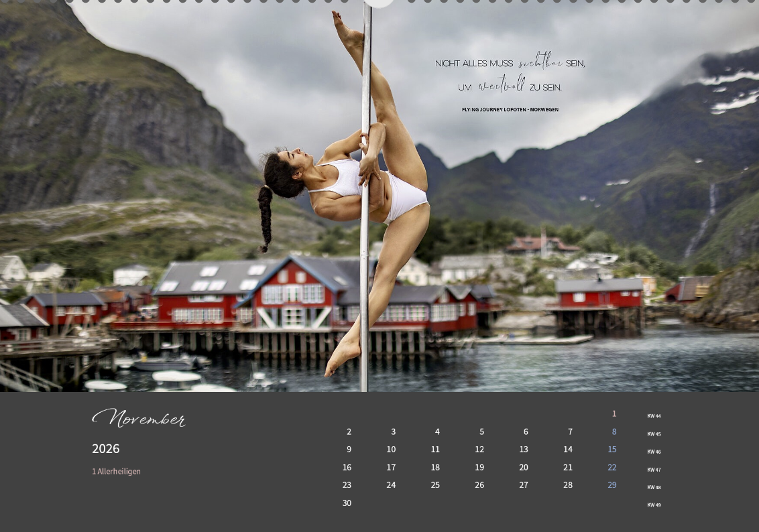Click the KW 44 week label
The width and height of the screenshot is (759, 532).
click(x=654, y=416)
